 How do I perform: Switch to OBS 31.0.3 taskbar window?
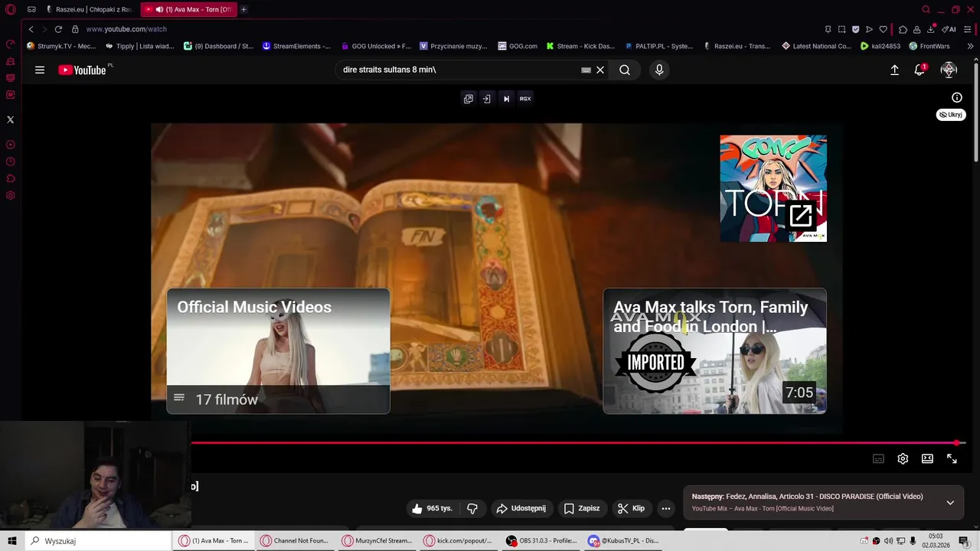pyautogui.click(x=542, y=541)
